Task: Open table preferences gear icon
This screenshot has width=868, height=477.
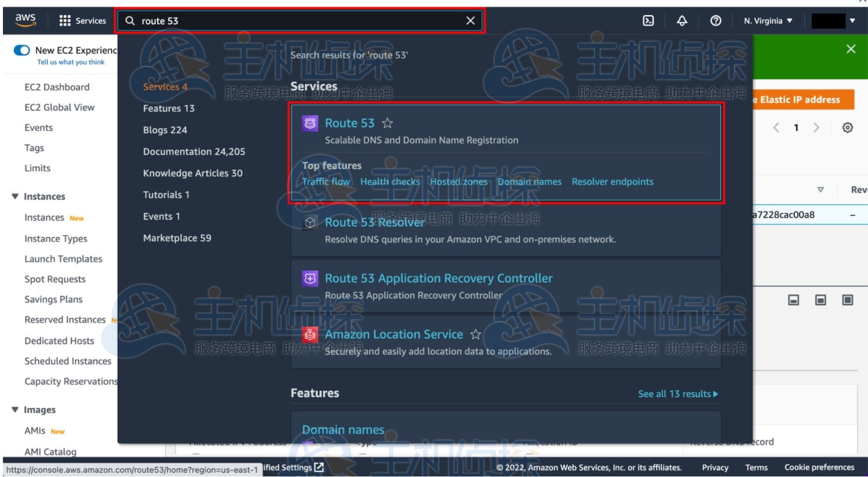Action: point(847,127)
